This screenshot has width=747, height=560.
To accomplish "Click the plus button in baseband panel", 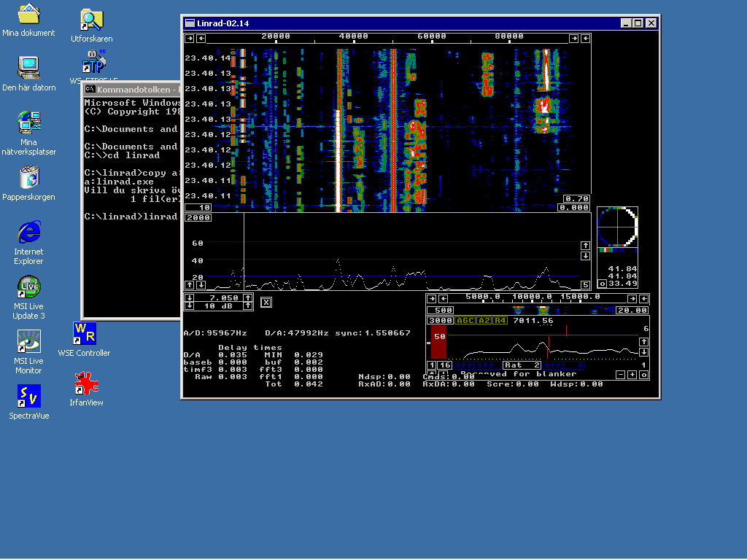I will [632, 375].
